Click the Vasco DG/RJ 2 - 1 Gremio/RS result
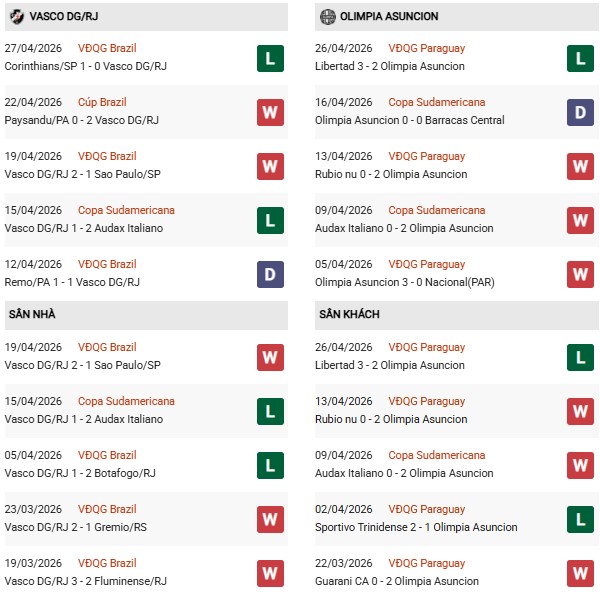Image resolution: width=600 pixels, height=596 pixels. 78,527
